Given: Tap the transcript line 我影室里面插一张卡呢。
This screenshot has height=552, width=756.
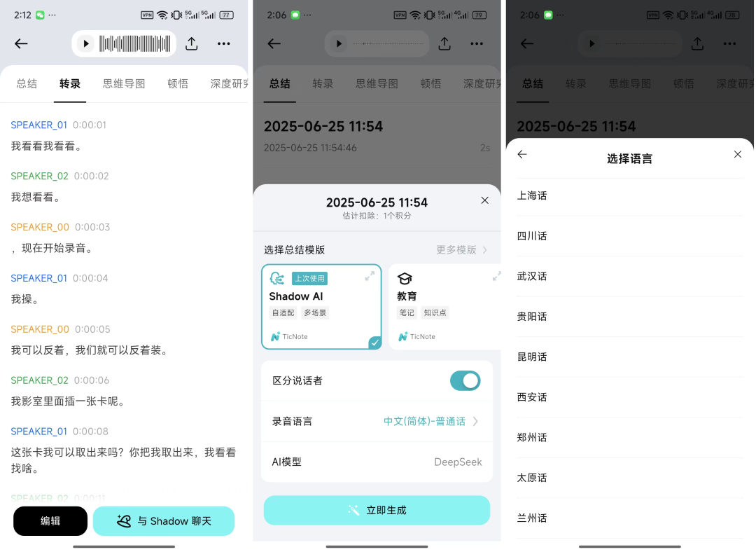Looking at the screenshot, I should [68, 401].
